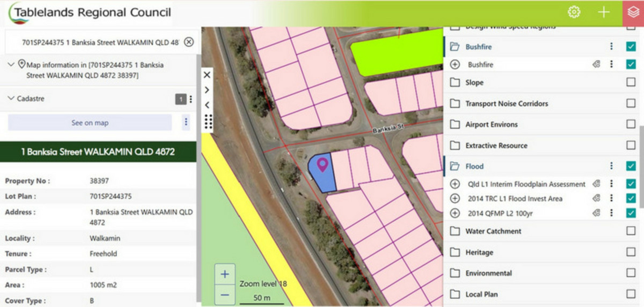Click the plus icon in header
Image resolution: width=644 pixels, height=307 pixels.
pos(603,12)
